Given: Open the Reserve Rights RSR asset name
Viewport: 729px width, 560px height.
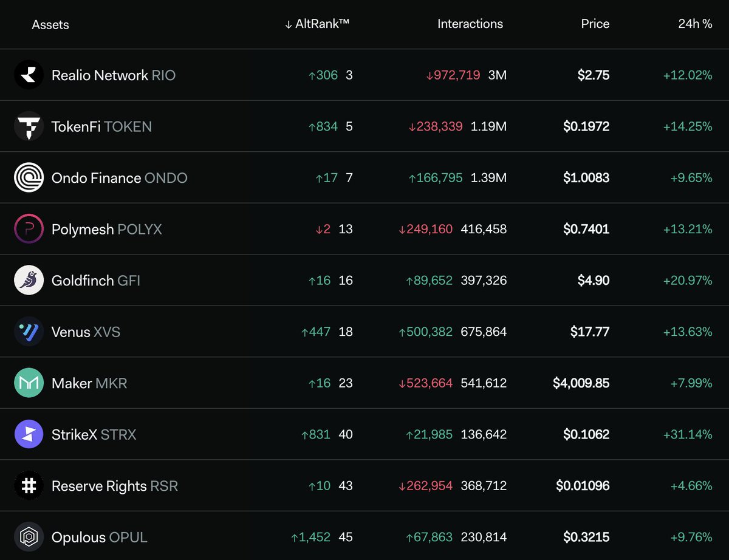Looking at the screenshot, I should 115,486.
